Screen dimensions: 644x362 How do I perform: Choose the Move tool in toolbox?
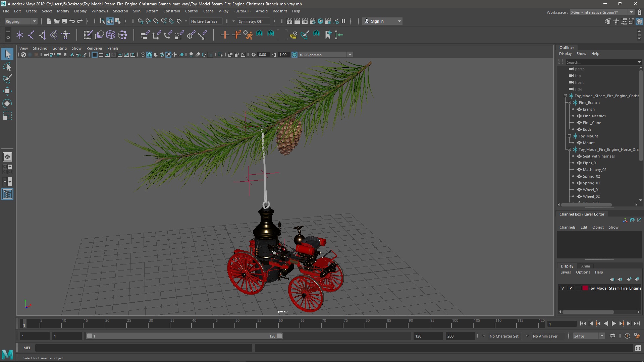click(x=7, y=91)
